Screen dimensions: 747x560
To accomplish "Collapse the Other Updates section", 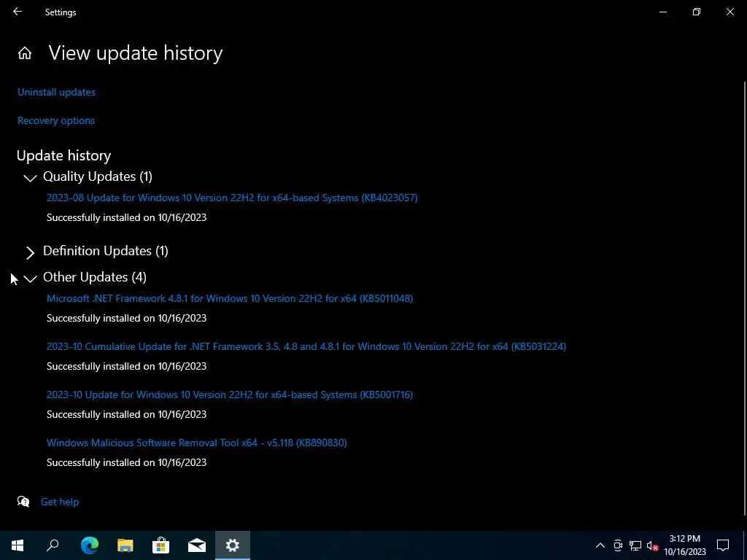I will 30,279.
